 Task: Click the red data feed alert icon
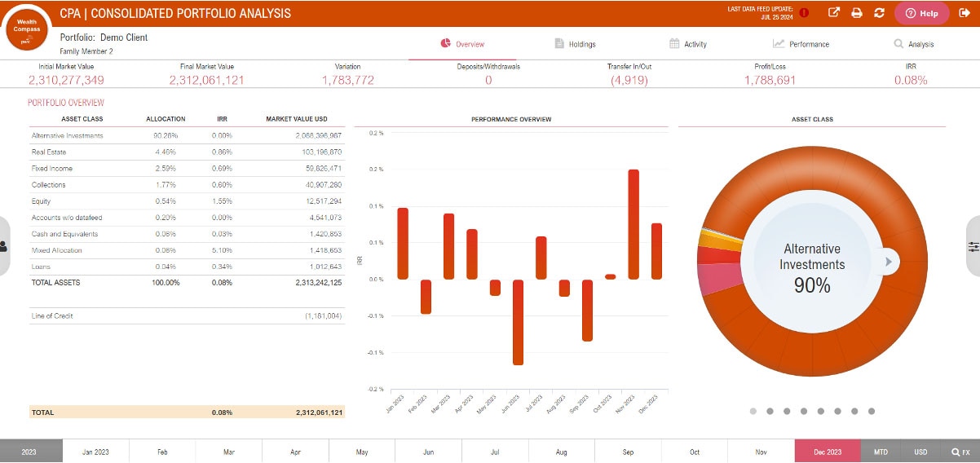(x=804, y=13)
